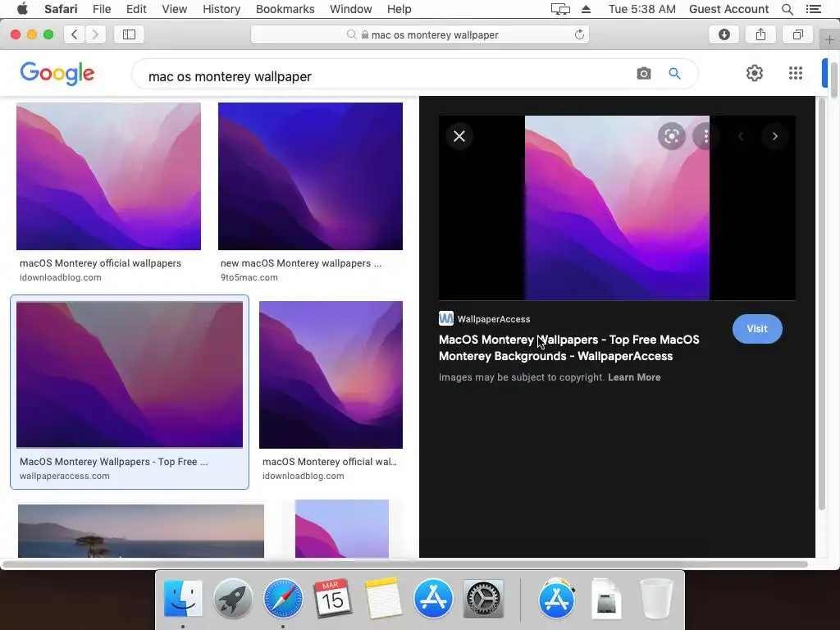Image resolution: width=840 pixels, height=630 pixels.
Task: Click the Visit button
Action: [x=757, y=329]
